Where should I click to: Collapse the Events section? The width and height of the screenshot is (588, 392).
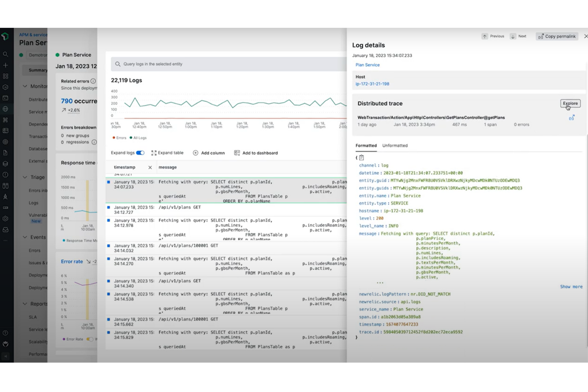click(25, 237)
